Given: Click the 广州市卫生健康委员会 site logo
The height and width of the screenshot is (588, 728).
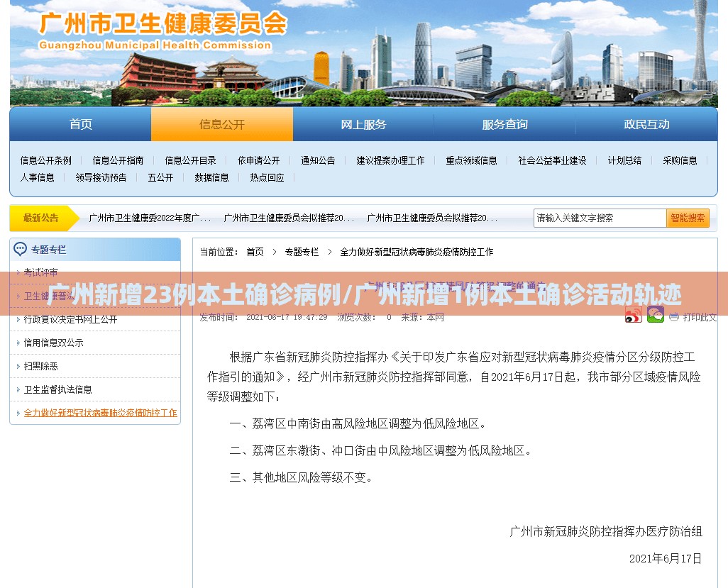Looking at the screenshot, I should 163,30.
